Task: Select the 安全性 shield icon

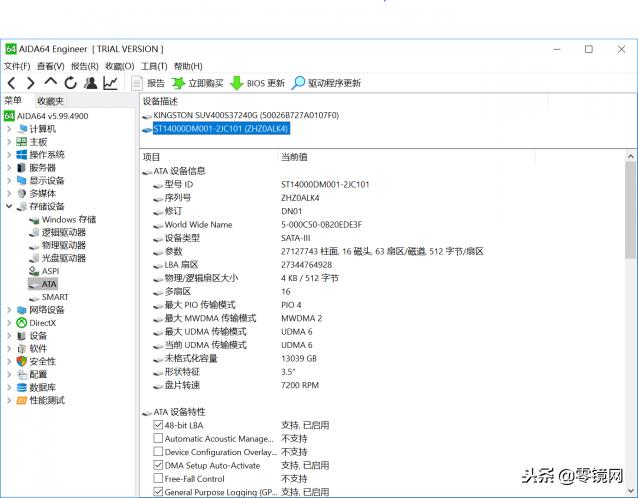Action: (x=22, y=361)
